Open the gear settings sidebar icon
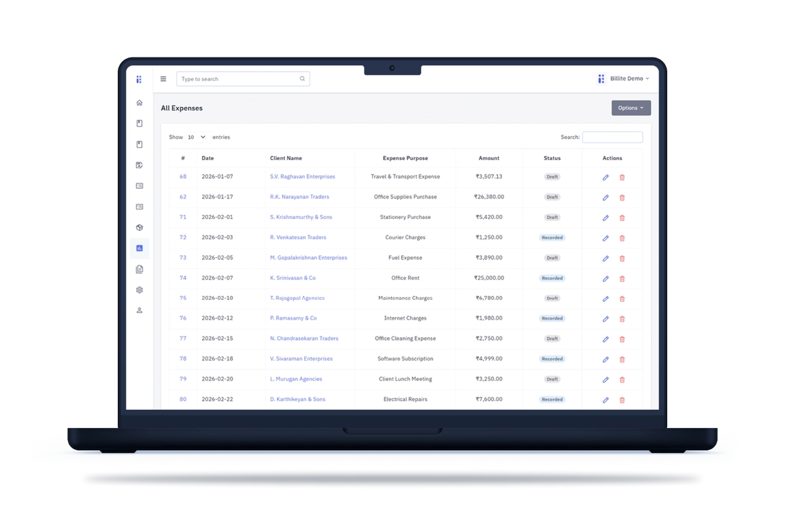Image resolution: width=785 pixels, height=532 pixels. [139, 290]
